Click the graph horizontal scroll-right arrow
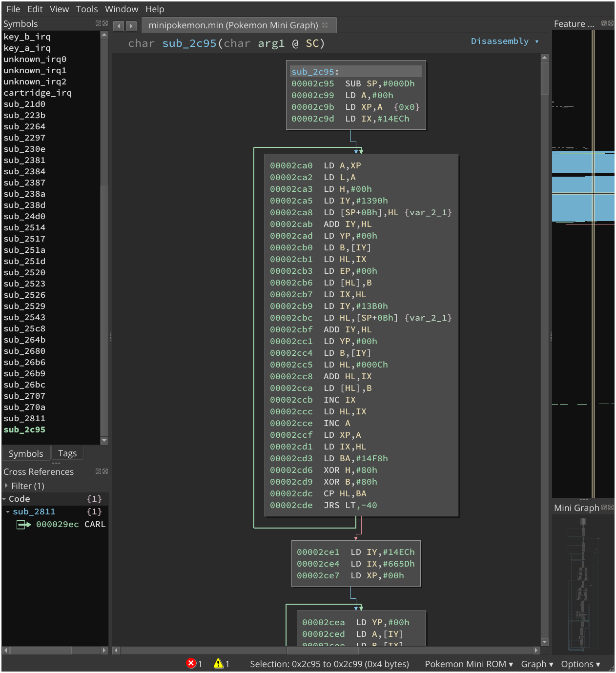 (536, 651)
